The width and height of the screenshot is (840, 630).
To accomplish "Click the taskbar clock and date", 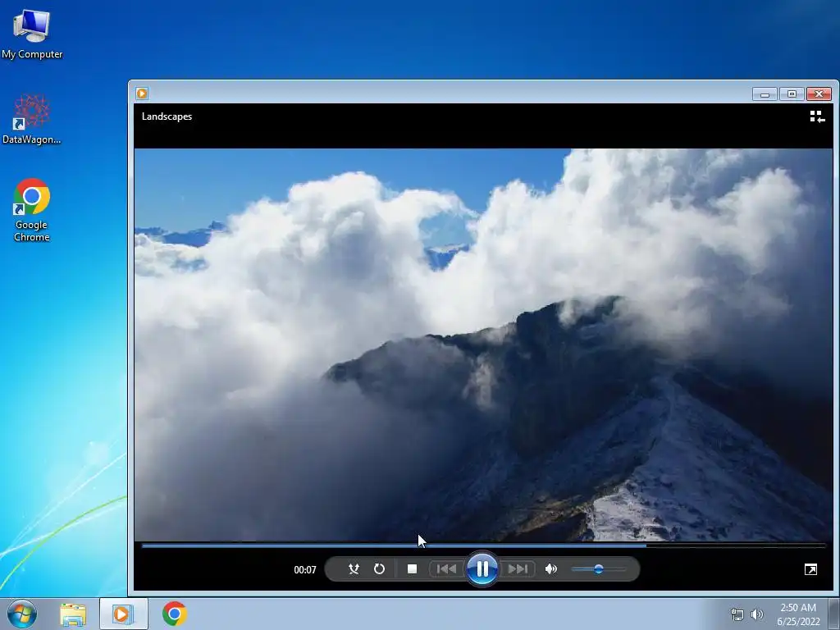I will click(x=798, y=614).
